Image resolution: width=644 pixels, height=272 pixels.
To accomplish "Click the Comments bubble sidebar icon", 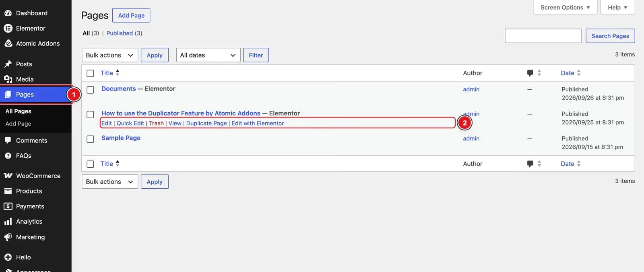I will pos(8,140).
